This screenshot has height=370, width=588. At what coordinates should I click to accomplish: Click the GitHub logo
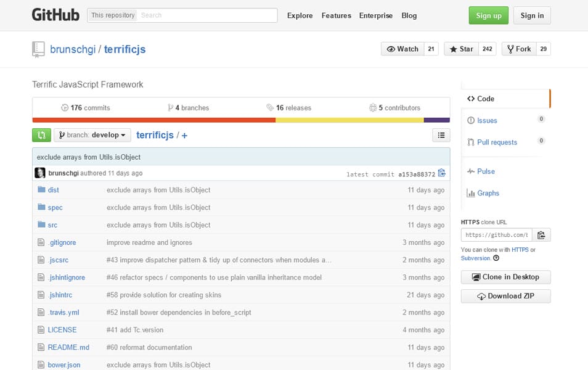(55, 15)
